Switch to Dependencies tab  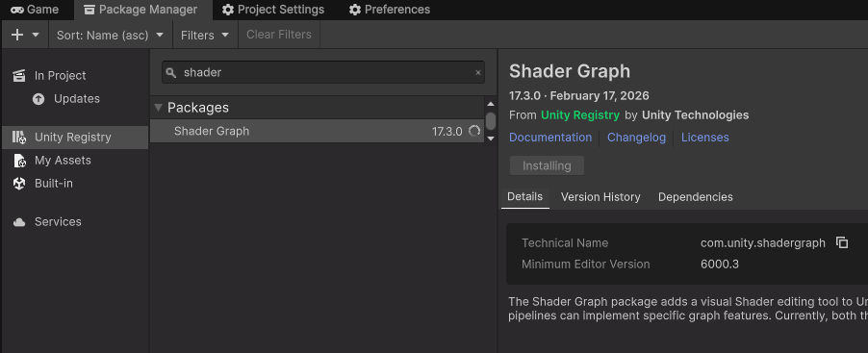[x=696, y=197]
